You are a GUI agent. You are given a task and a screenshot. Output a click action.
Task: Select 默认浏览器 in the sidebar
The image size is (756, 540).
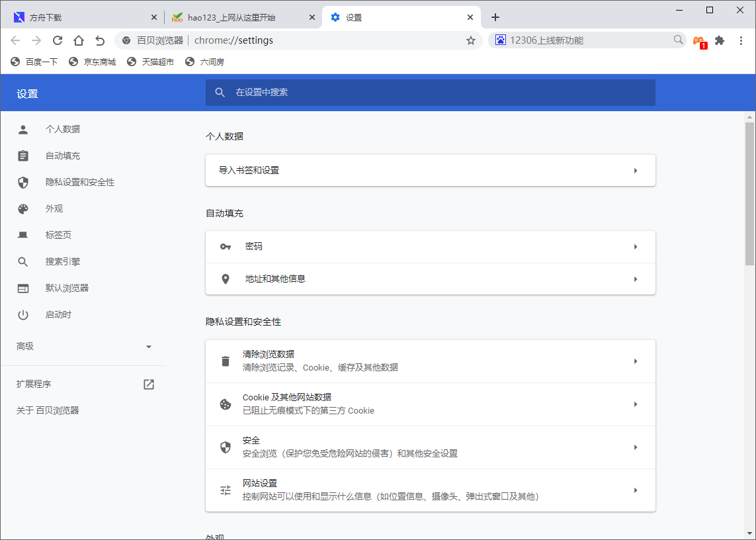67,288
